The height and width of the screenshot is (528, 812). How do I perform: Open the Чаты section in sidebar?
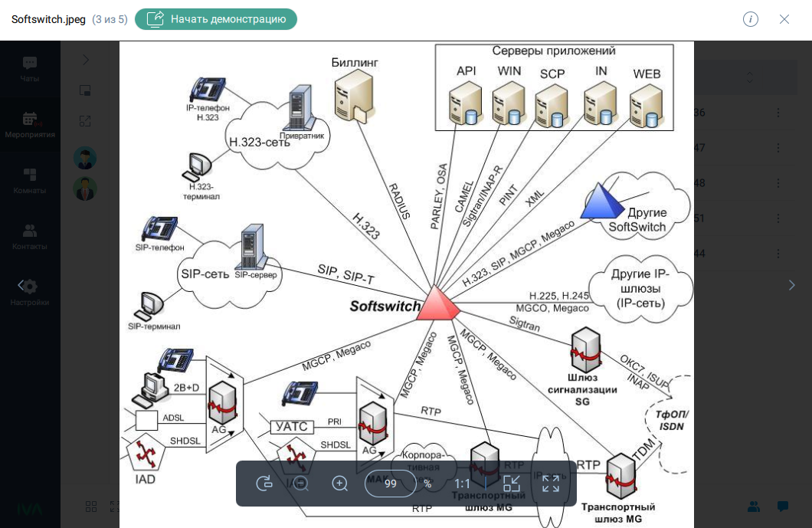(x=30, y=68)
